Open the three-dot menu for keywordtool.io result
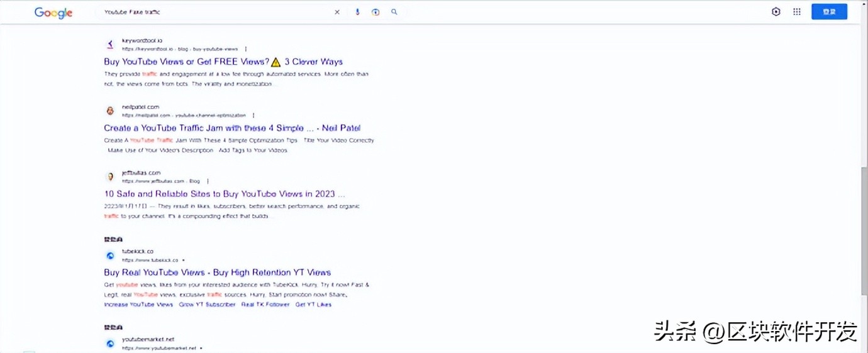This screenshot has width=868, height=353. [x=246, y=49]
